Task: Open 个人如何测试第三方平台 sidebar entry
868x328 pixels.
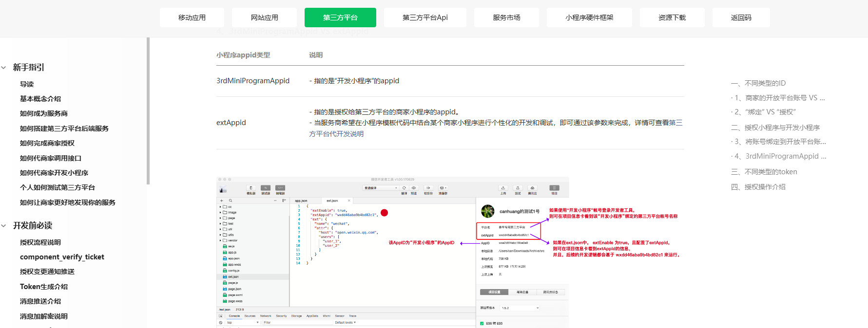Action: click(x=58, y=187)
